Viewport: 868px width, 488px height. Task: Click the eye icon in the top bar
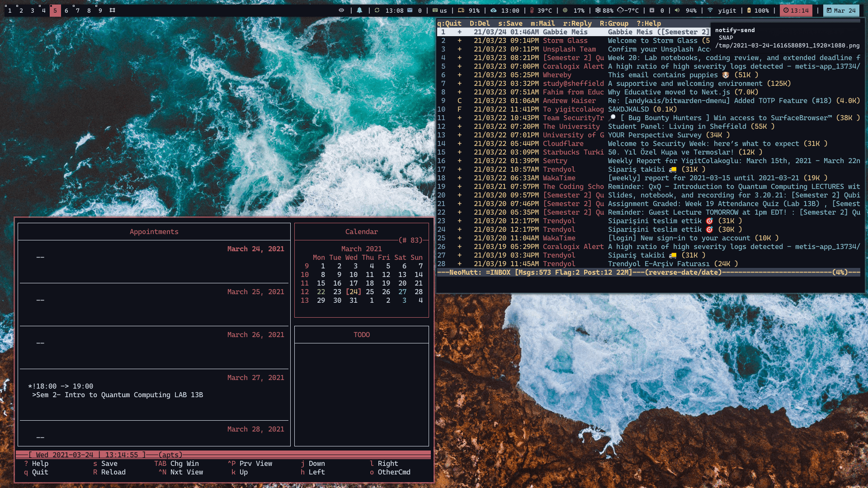341,10
